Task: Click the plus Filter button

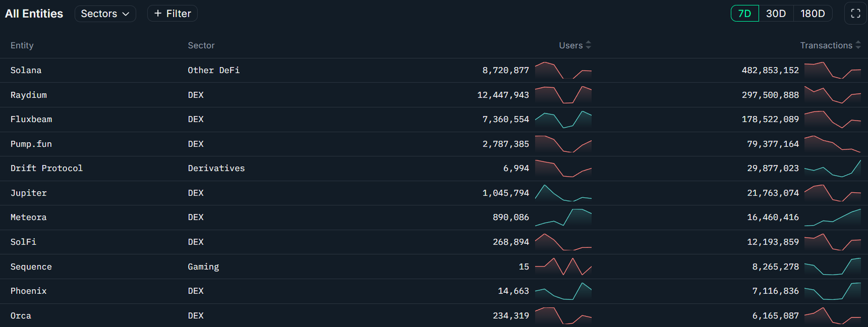Action: (172, 14)
